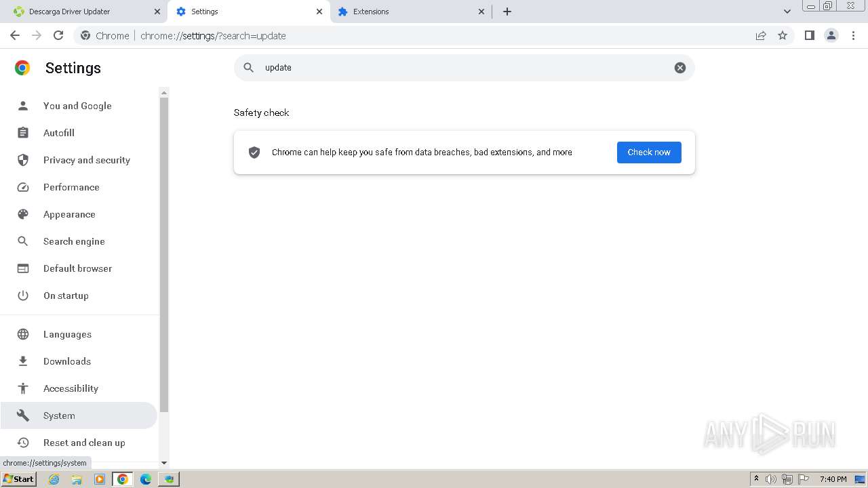Click the Downloads arrow icon

[x=23, y=361]
